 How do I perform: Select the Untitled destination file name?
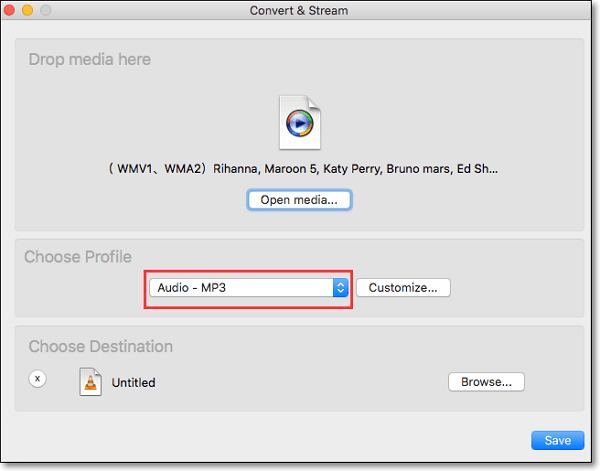[133, 382]
